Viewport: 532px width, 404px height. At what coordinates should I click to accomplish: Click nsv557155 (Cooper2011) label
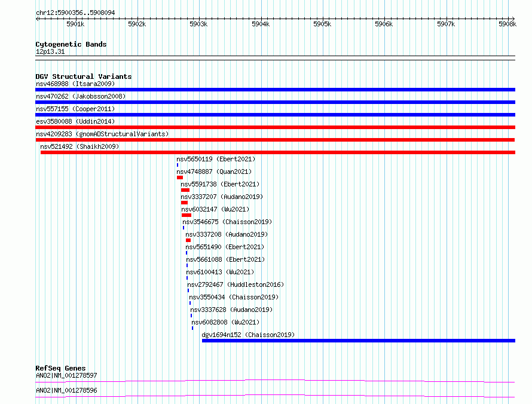(75, 109)
